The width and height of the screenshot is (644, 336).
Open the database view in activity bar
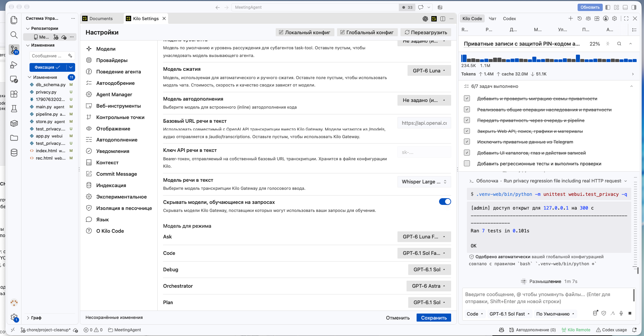(x=14, y=153)
